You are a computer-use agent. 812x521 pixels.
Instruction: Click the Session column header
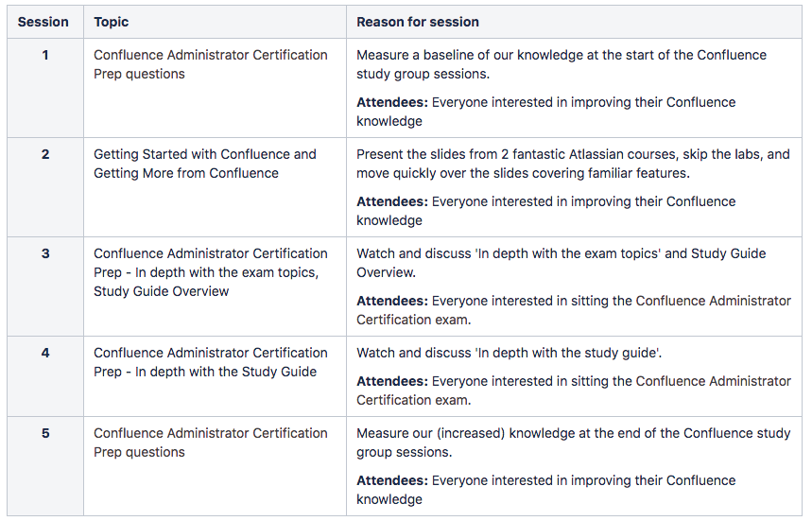coord(43,22)
